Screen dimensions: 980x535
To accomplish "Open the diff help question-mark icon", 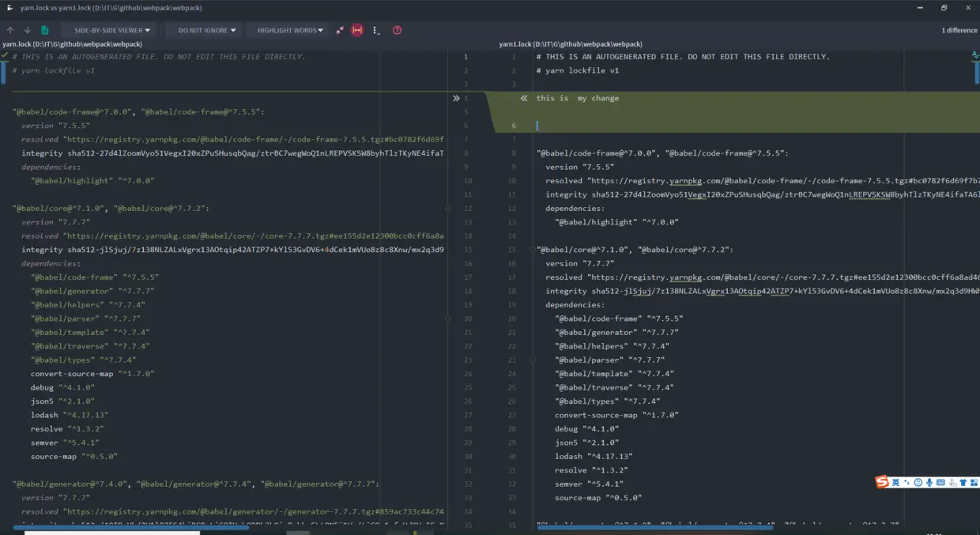I will pyautogui.click(x=397, y=30).
